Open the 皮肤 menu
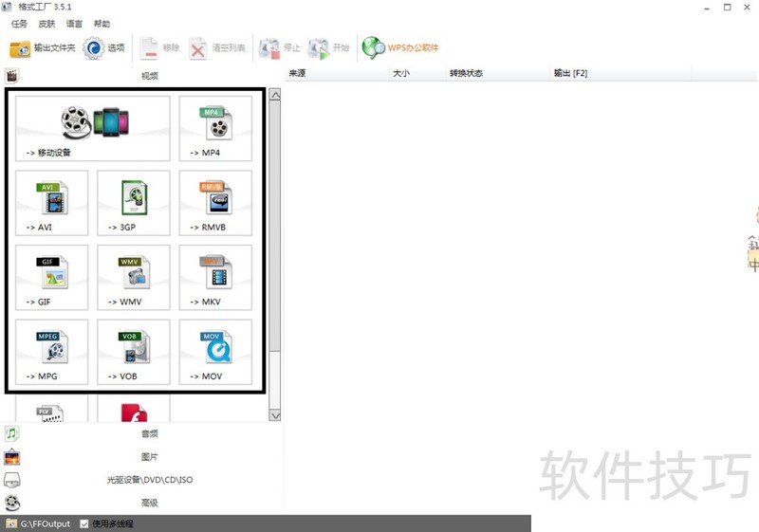 [46, 24]
